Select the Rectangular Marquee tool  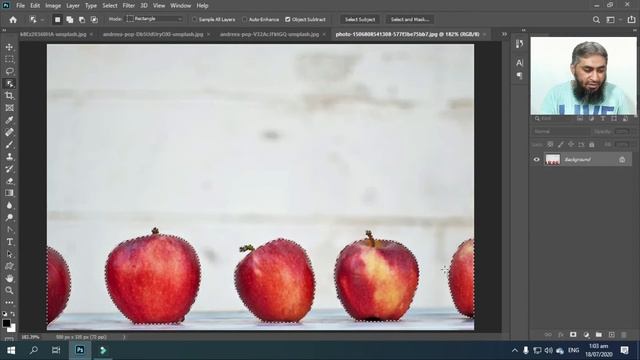tap(9, 59)
